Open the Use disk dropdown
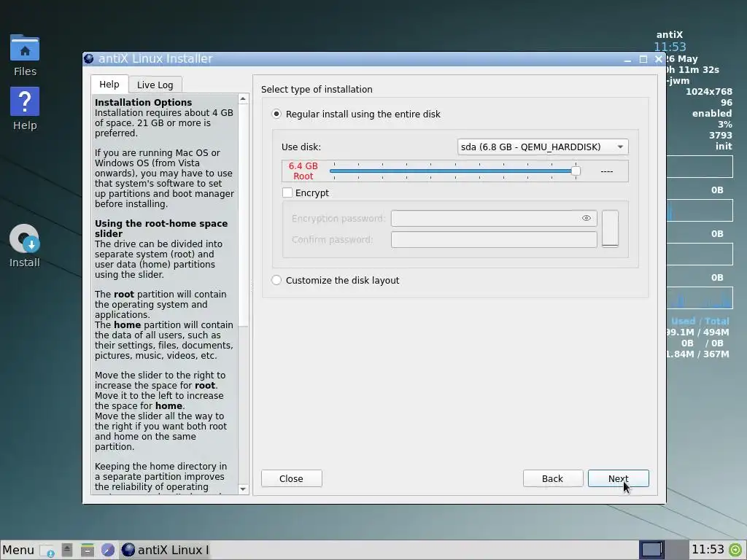Viewport: 747px width, 560px height. coord(543,147)
